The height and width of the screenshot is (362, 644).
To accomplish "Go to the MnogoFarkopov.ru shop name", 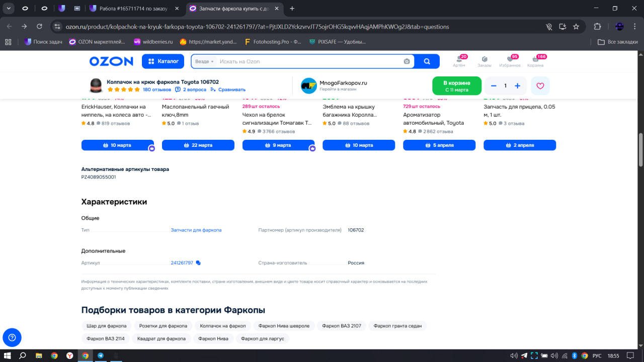I will (x=343, y=82).
